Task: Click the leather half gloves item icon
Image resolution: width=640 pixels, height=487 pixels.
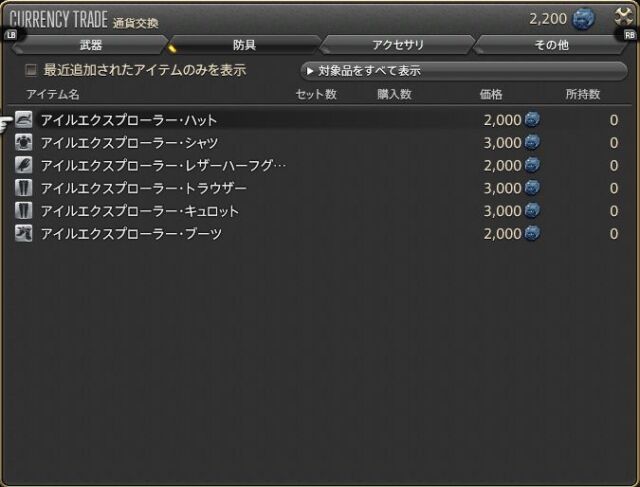Action: 24,166
